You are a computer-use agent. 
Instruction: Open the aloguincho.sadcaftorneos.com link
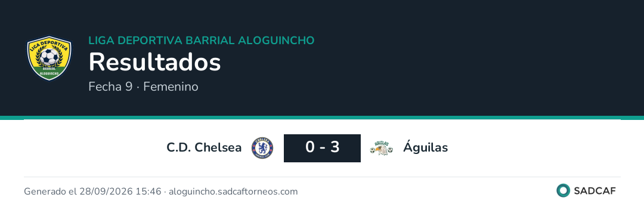coord(233,192)
